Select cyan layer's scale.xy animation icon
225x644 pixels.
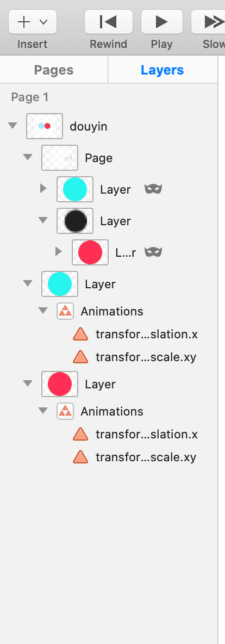(x=80, y=357)
